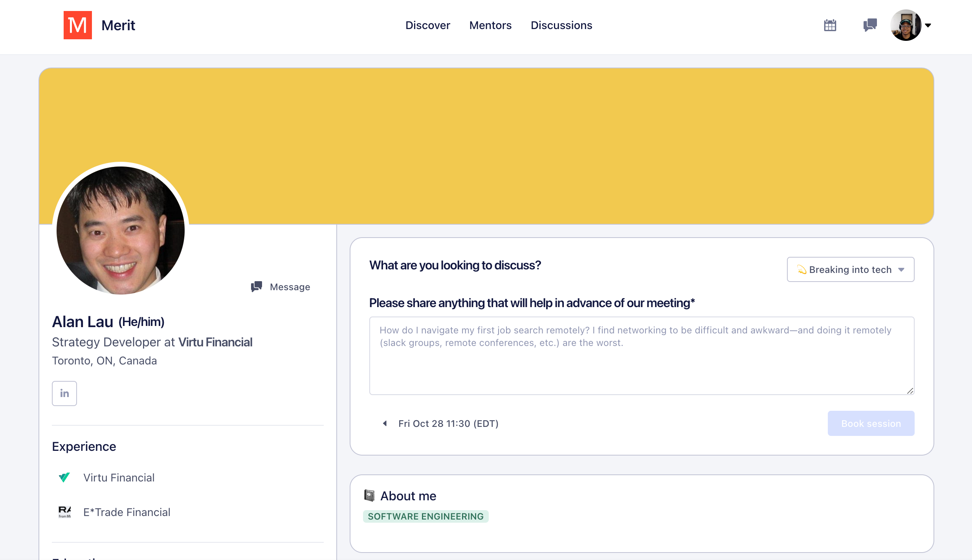The width and height of the screenshot is (972, 560).
Task: Select the SOFTWARE ENGINEERING skill tag
Action: pos(425,516)
